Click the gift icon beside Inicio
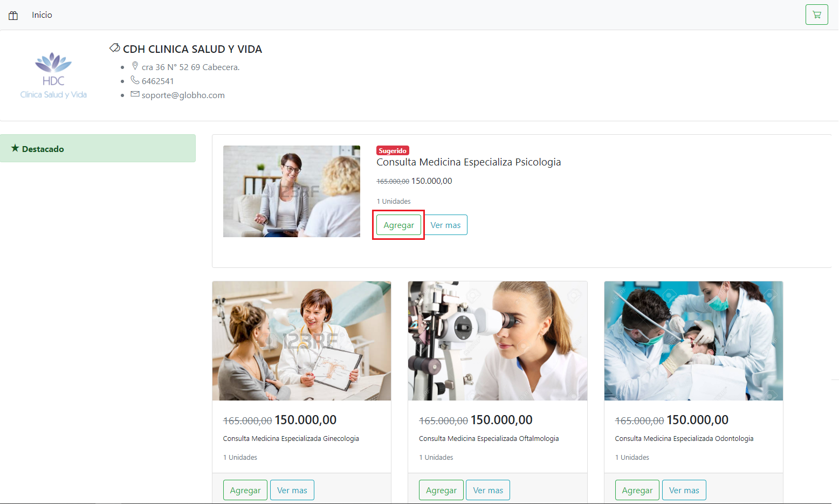839x504 pixels. tap(13, 16)
